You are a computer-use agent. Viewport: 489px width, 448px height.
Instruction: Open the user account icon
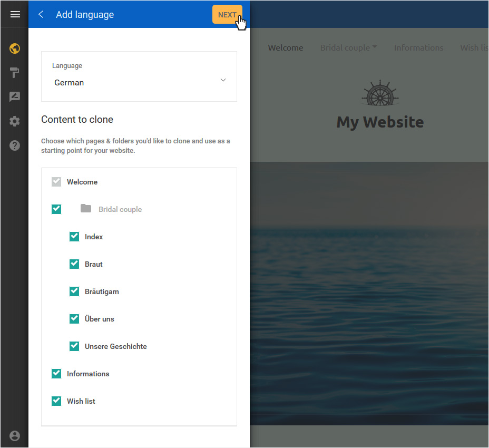coord(15,436)
